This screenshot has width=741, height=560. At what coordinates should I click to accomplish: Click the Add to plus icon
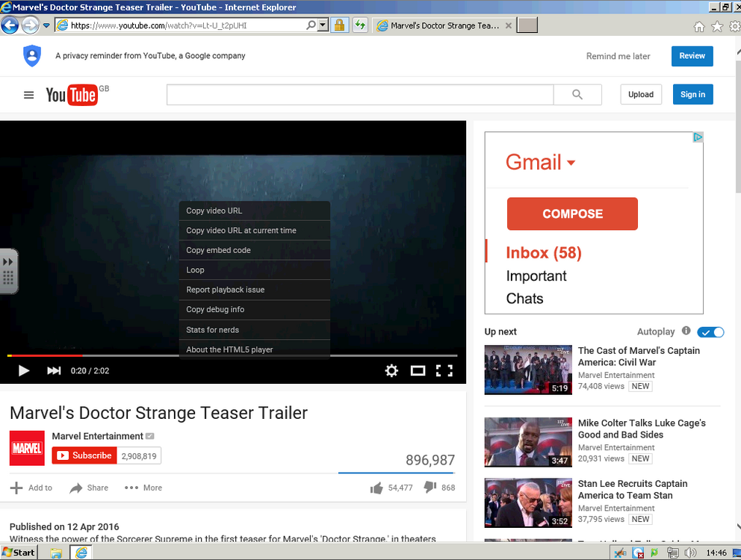16,488
